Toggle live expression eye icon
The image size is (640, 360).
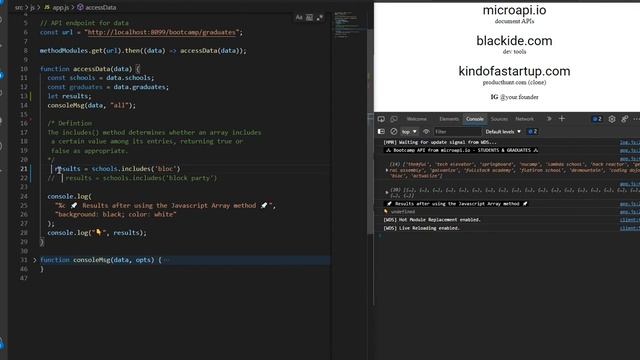pyautogui.click(x=426, y=131)
